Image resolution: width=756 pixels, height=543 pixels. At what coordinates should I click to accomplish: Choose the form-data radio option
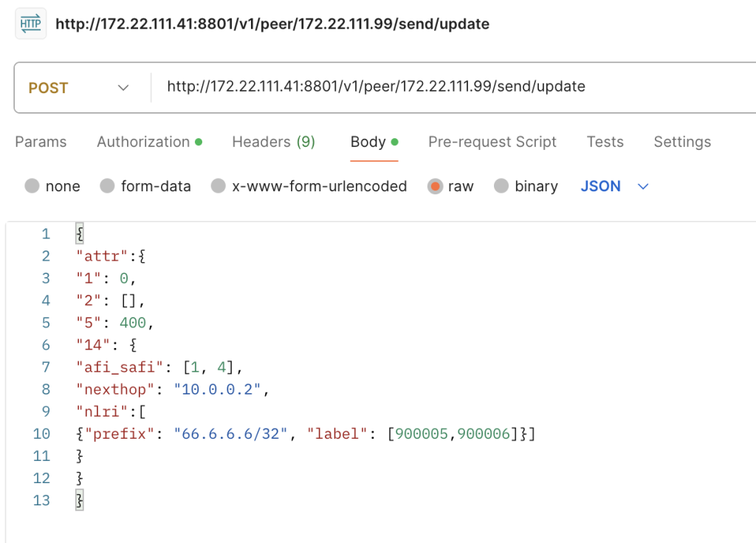108,186
